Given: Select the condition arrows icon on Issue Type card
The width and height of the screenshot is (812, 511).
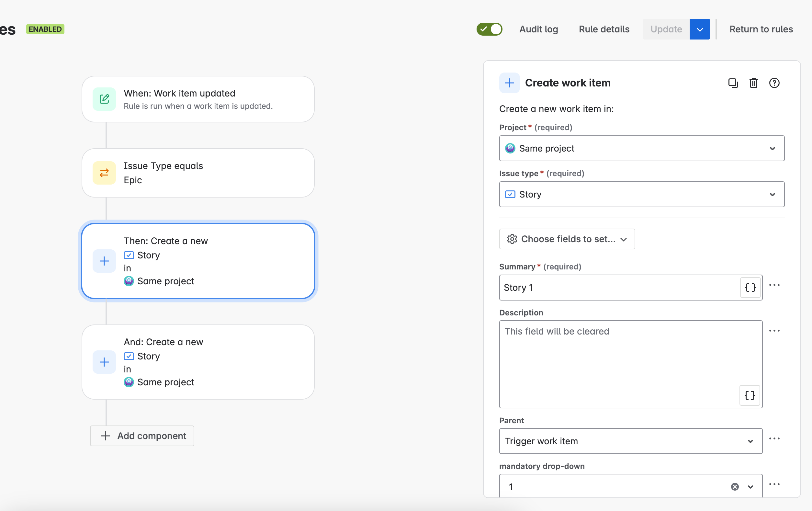Looking at the screenshot, I should (104, 173).
